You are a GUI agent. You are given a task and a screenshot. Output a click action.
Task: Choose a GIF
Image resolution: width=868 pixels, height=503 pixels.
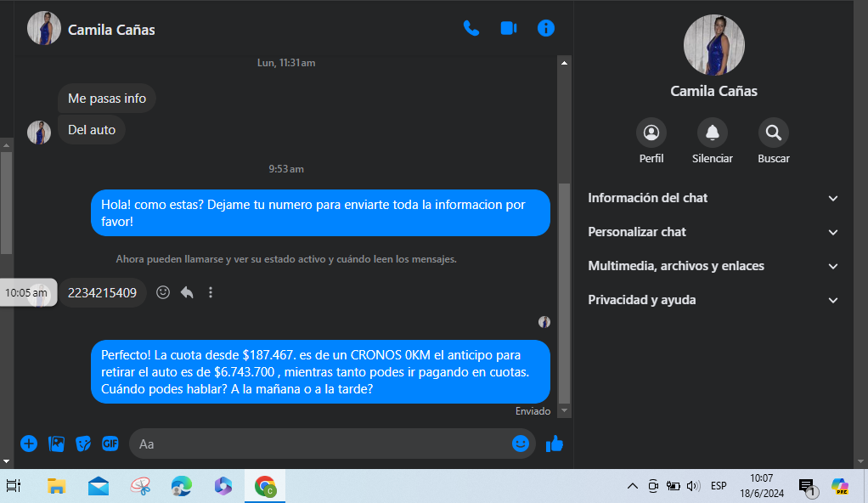click(110, 444)
